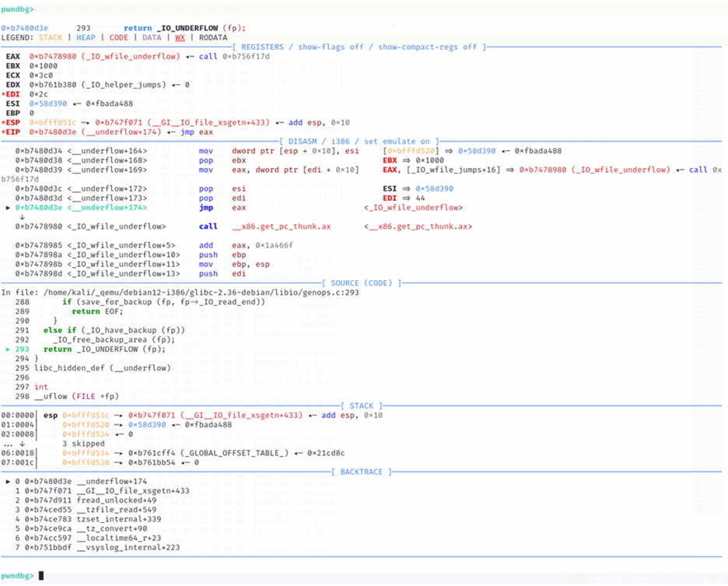This screenshot has height=586, width=728.
Task: Click source line 292 _IO_free_backup_area
Action: pyautogui.click(x=95, y=340)
